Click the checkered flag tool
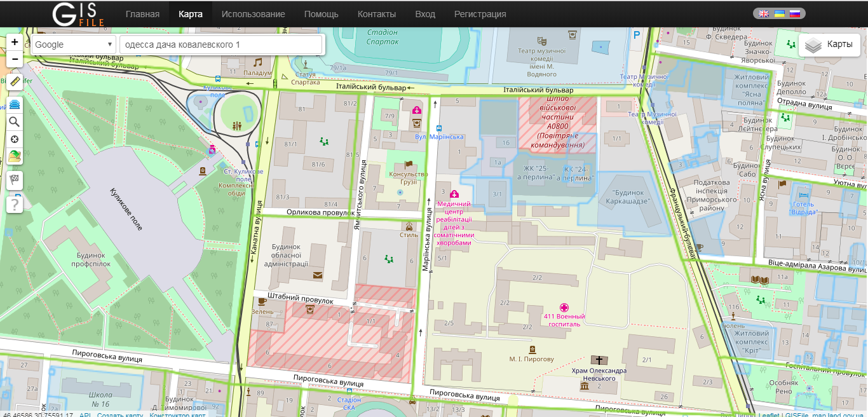The height and width of the screenshot is (417, 868). 15,181
